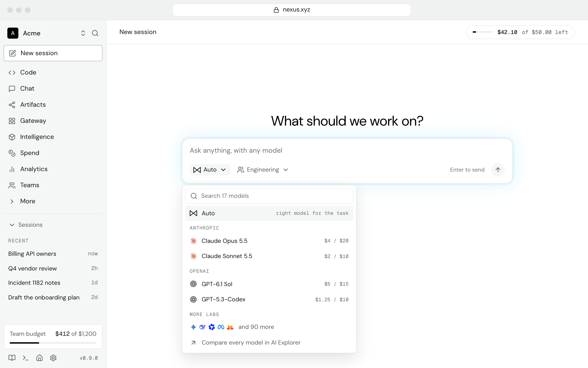Expand the More sidebar group

coord(53,201)
